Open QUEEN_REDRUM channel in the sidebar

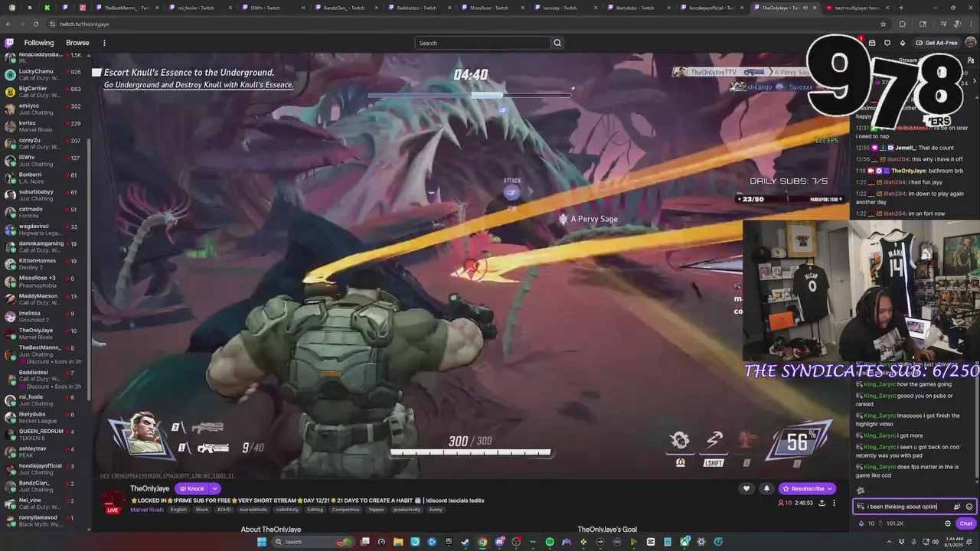click(46, 434)
